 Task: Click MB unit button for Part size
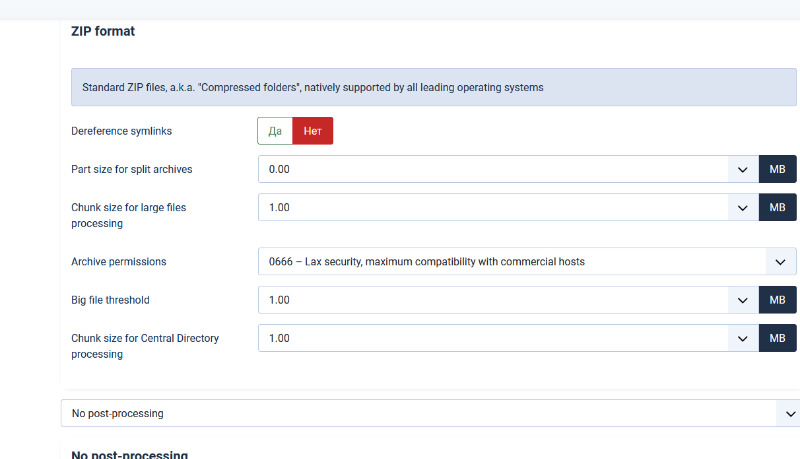click(778, 169)
